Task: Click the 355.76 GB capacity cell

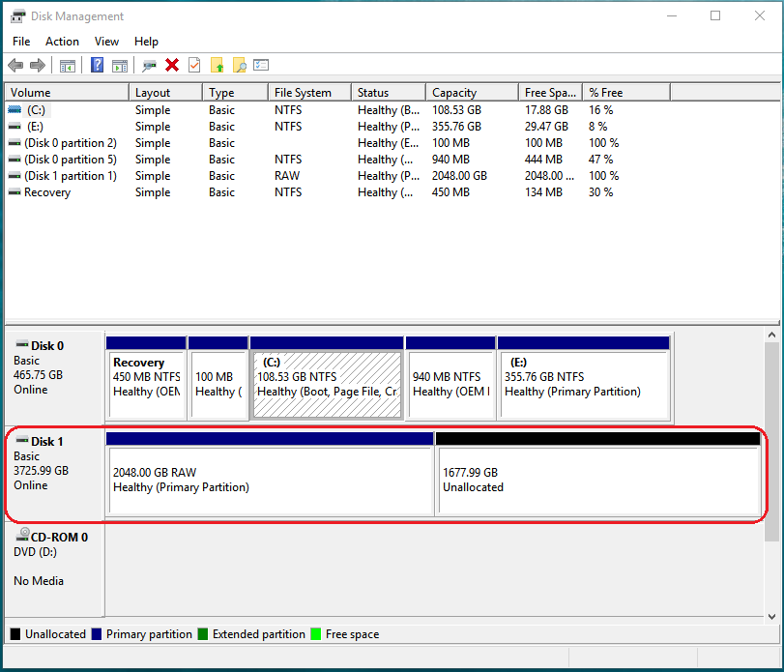Action: click(456, 126)
